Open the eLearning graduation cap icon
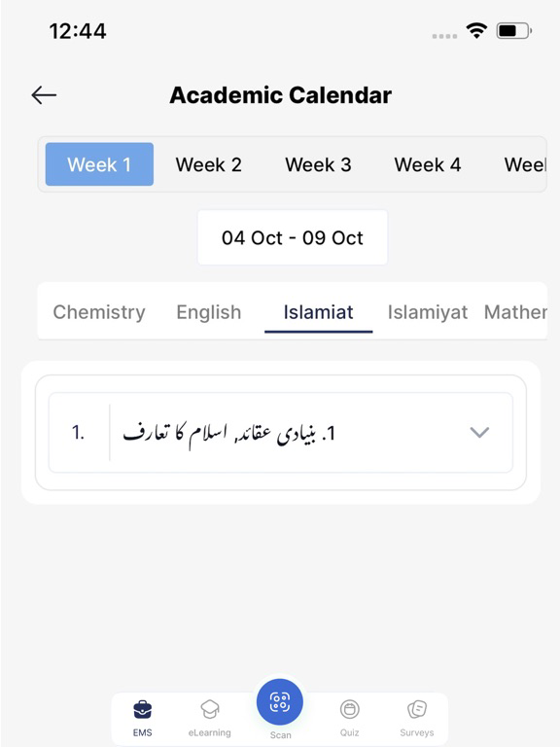 pos(210,709)
